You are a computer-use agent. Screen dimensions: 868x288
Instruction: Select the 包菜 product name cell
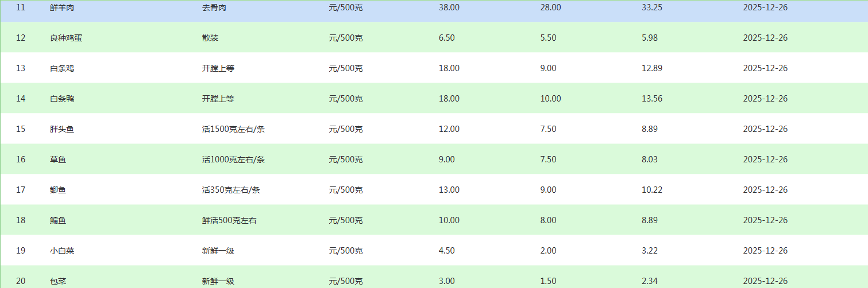coord(58,281)
